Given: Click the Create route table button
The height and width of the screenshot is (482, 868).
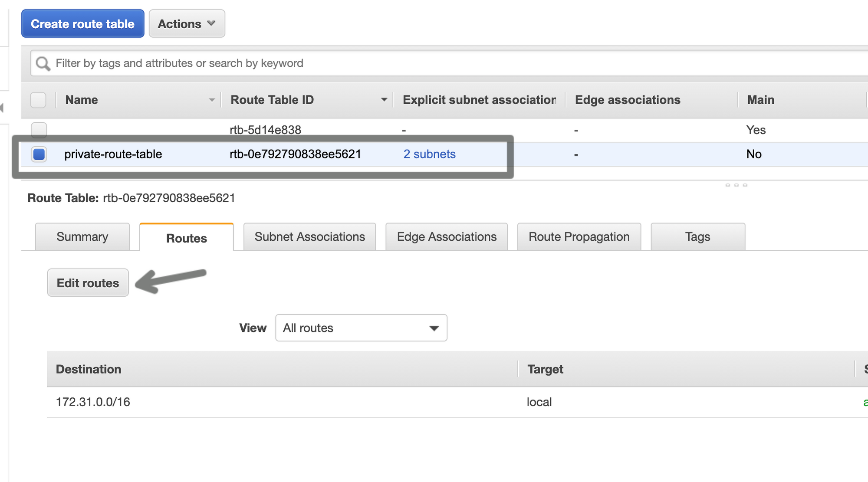Looking at the screenshot, I should [x=82, y=24].
